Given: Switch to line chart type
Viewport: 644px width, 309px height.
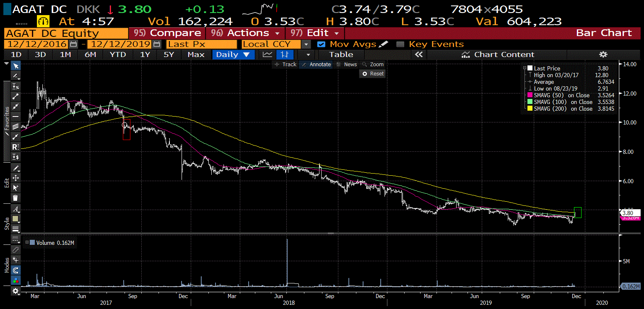Looking at the screenshot, I should click(267, 55).
